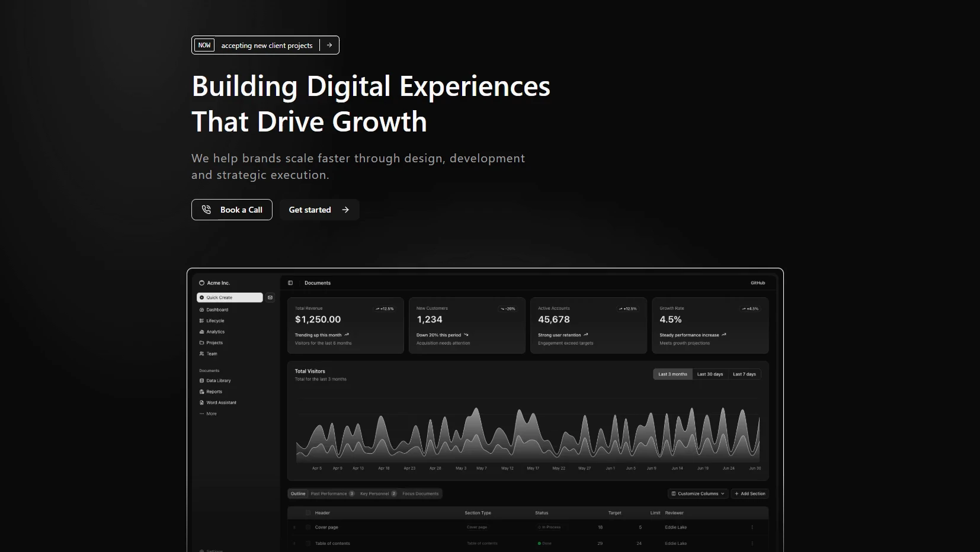Switch to the Key Personnel tab
This screenshot has width=980, height=552.
pyautogui.click(x=378, y=493)
